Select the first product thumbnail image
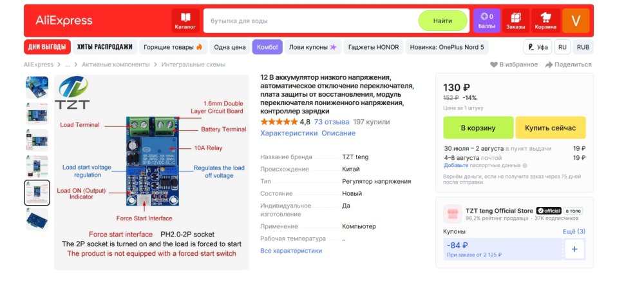Viewport: 644px width, 281px height. (x=37, y=87)
